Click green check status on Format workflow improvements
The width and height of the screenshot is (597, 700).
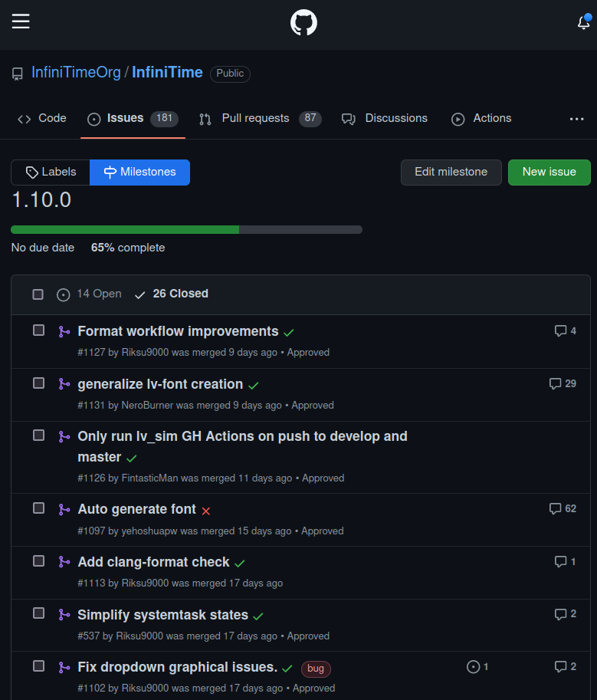tap(289, 333)
